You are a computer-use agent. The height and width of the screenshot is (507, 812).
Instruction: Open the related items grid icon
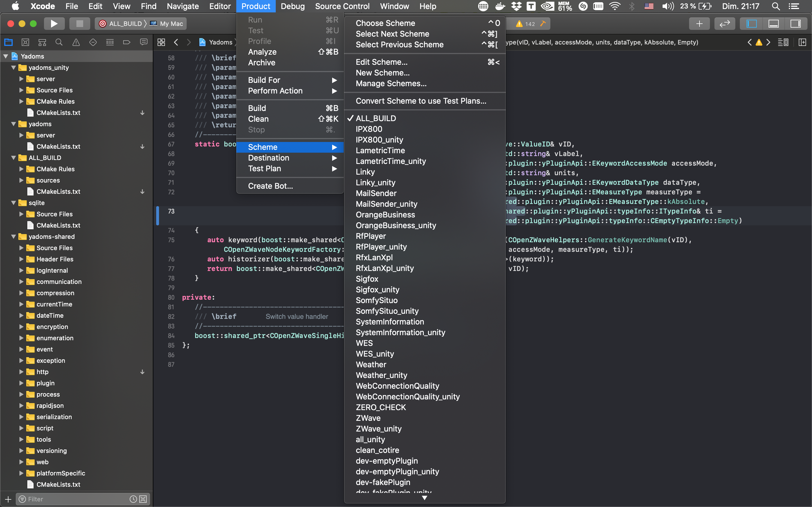pos(161,42)
